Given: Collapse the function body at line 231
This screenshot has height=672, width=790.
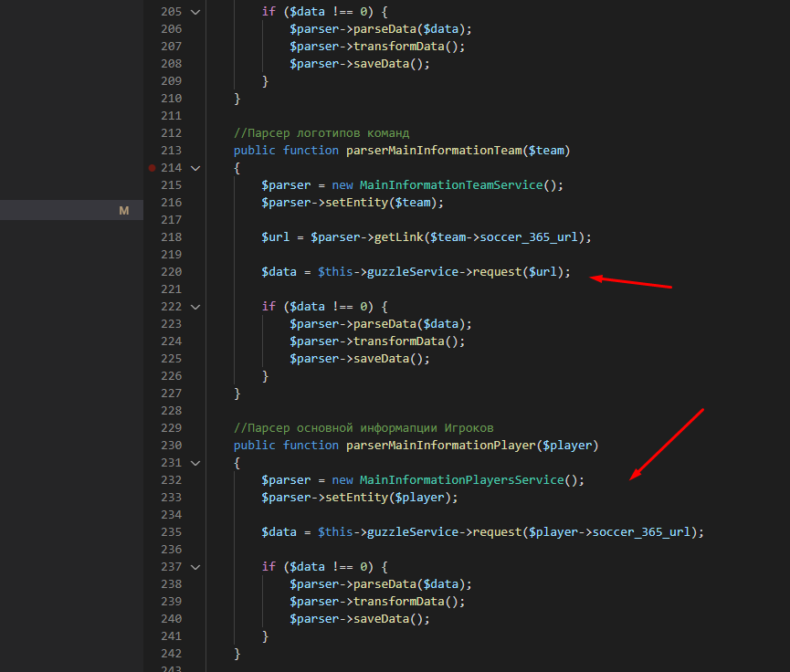Looking at the screenshot, I should pyautogui.click(x=195, y=463).
